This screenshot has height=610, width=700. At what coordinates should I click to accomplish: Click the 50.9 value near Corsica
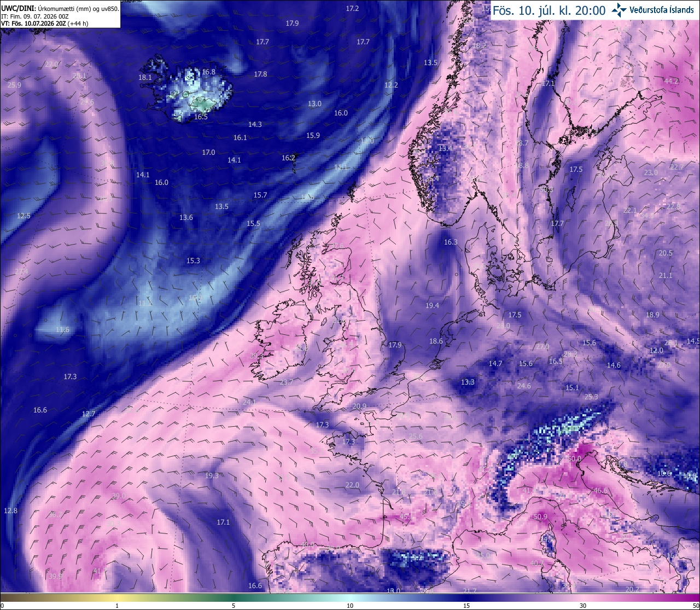(x=540, y=516)
